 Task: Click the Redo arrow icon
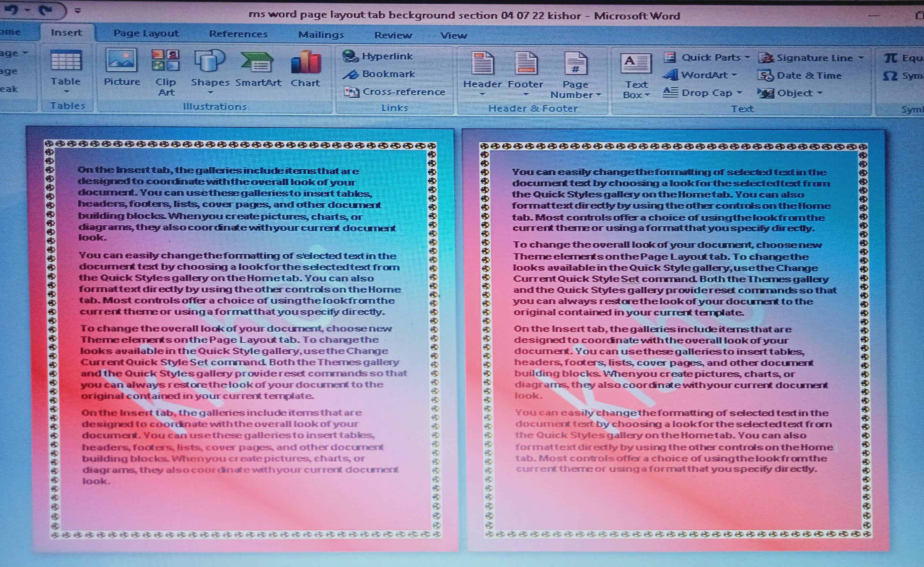46,10
